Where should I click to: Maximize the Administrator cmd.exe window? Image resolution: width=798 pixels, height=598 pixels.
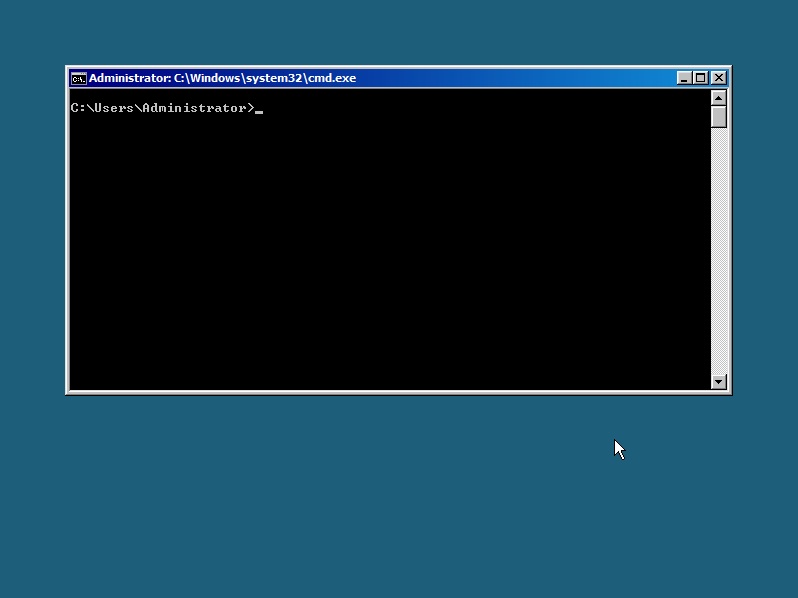701,78
